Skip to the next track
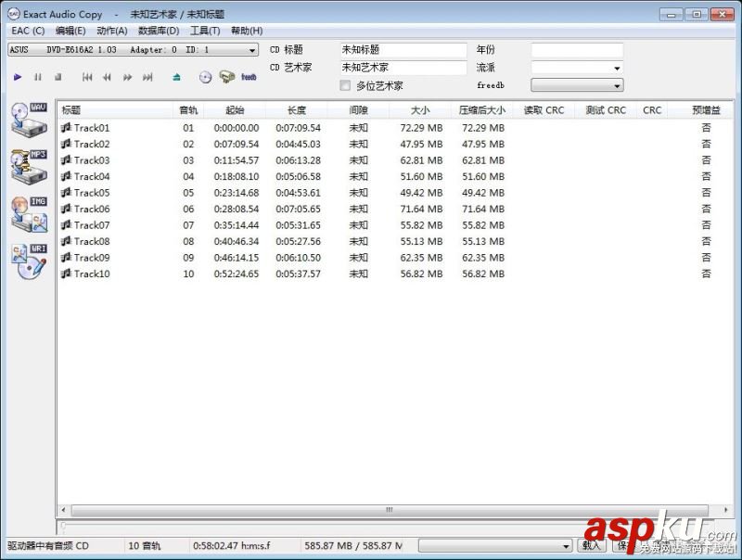This screenshot has height=560, width=742. [x=146, y=77]
